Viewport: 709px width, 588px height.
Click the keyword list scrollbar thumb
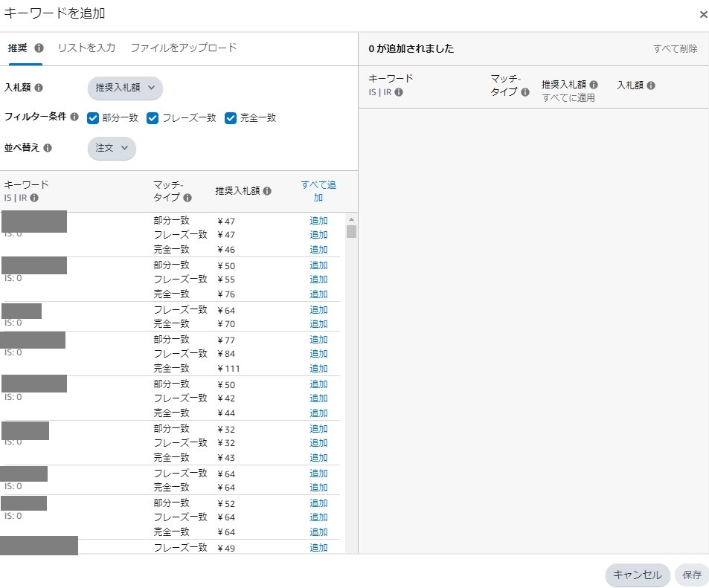351,231
